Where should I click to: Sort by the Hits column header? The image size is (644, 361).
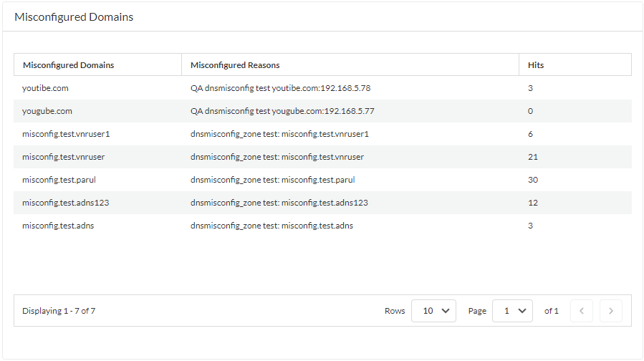click(x=536, y=65)
